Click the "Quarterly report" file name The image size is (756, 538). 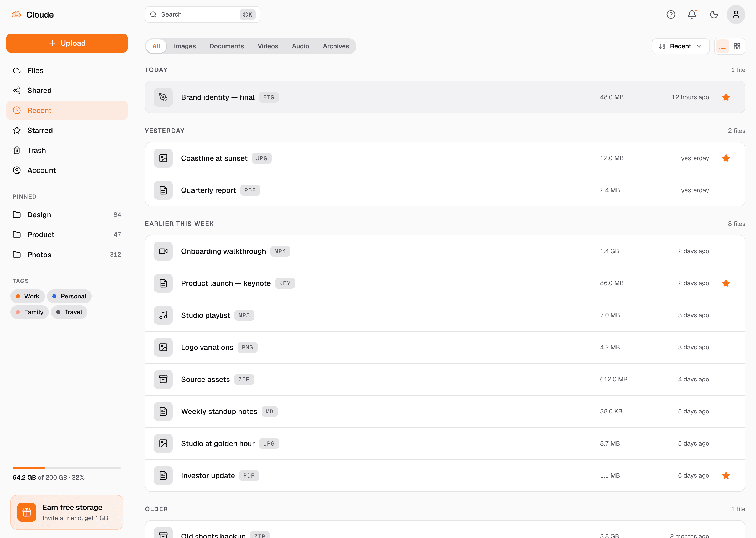coord(208,190)
